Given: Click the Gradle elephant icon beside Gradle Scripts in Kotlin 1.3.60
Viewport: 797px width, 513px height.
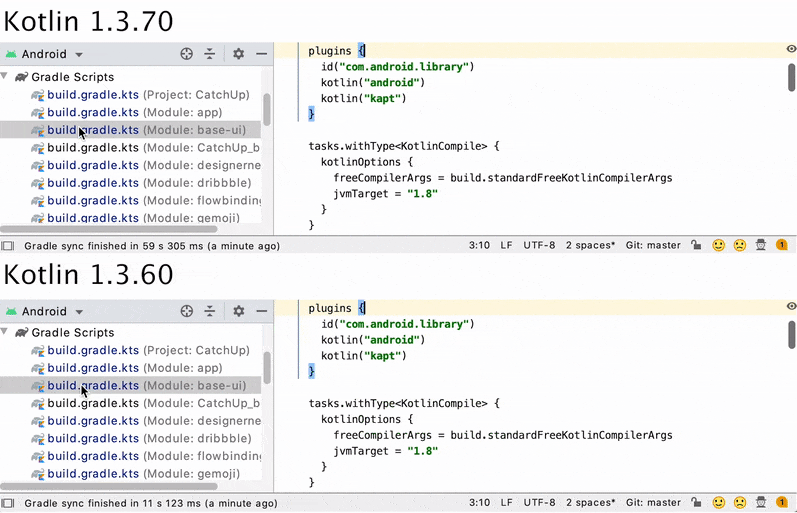Looking at the screenshot, I should click(21, 333).
